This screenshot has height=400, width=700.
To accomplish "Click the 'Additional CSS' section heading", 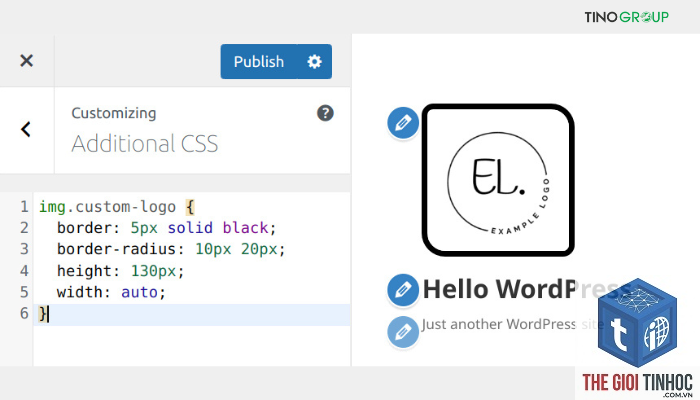I will pyautogui.click(x=145, y=144).
